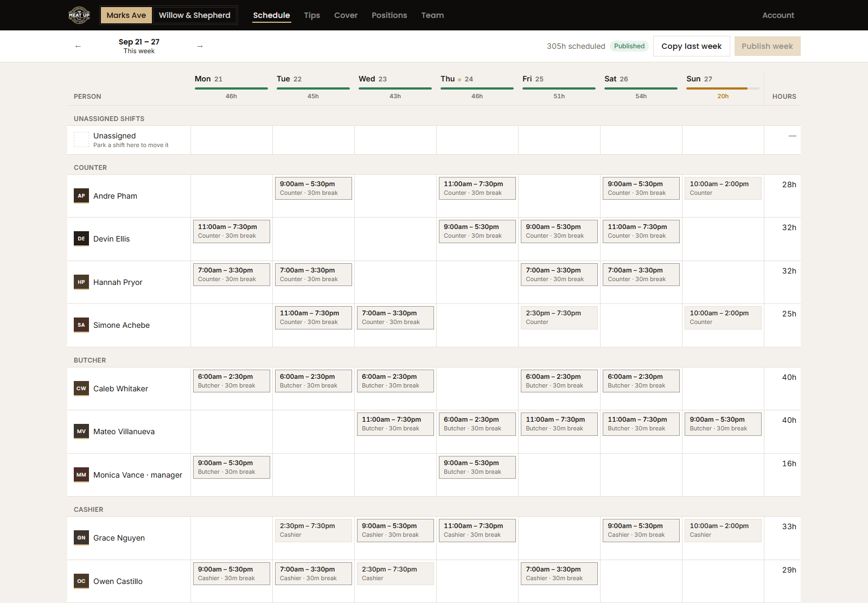Open Mateo Villanueva's Sunday butcher shift
This screenshot has height=603, width=868.
[723, 424]
